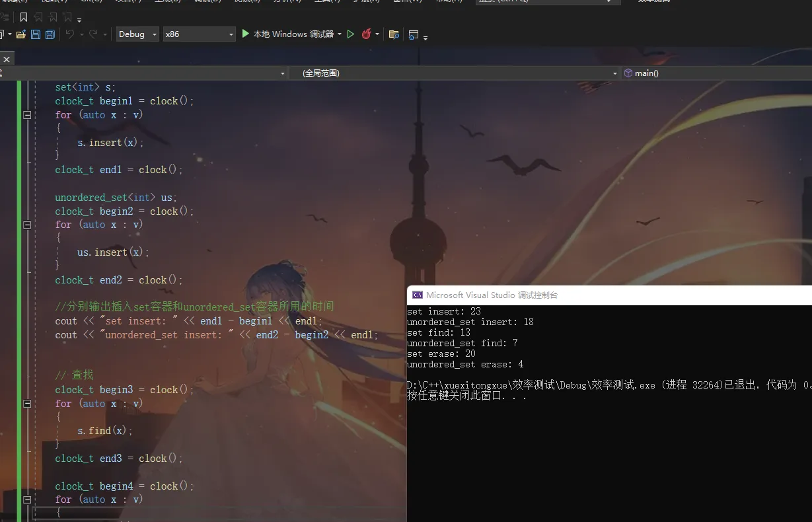This screenshot has width=812, height=522.
Task: Open the Debug configuration dropdown
Action: click(x=137, y=34)
